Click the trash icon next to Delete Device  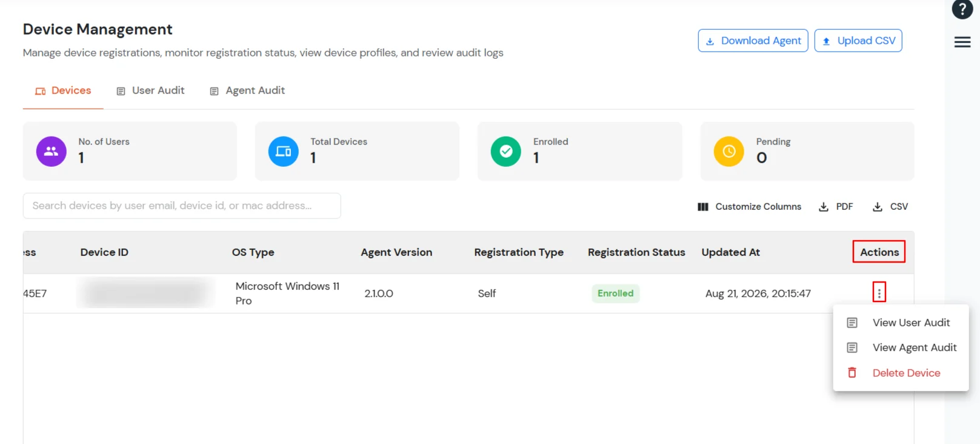852,372
